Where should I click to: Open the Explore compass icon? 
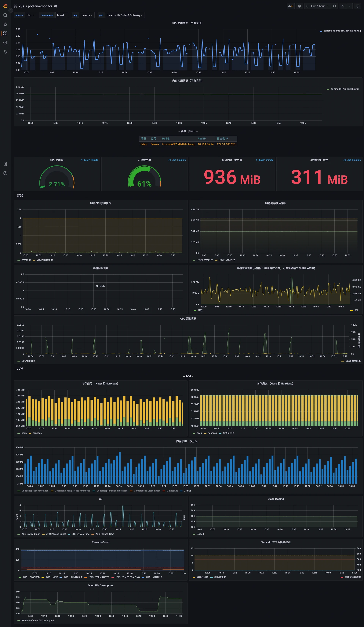[5, 43]
